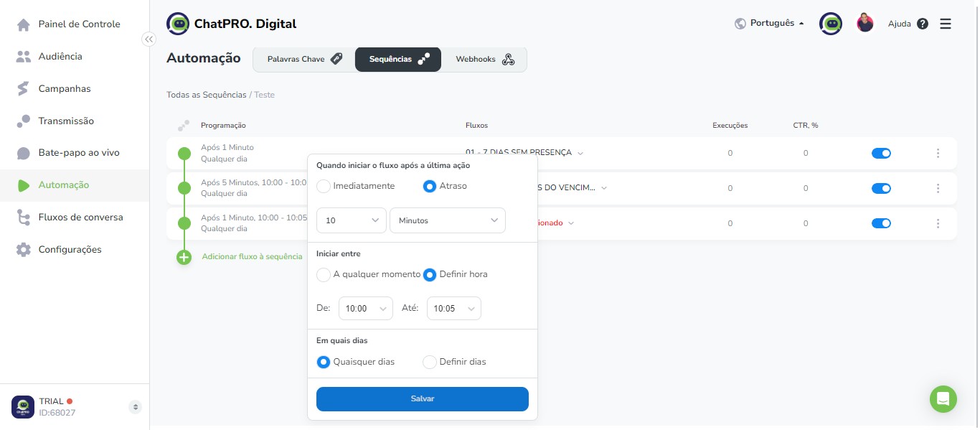Select the Definir hora radio option
This screenshot has height=430, width=980.
coord(430,274)
